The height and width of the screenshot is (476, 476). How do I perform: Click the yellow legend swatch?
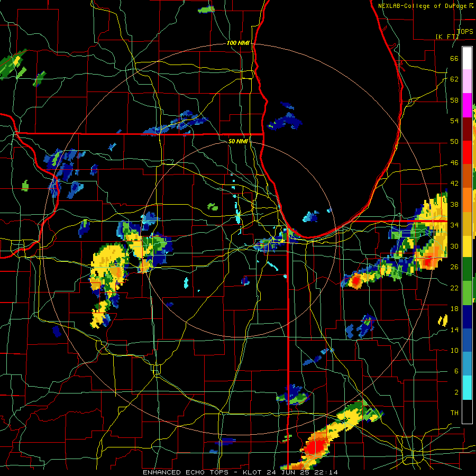click(467, 246)
